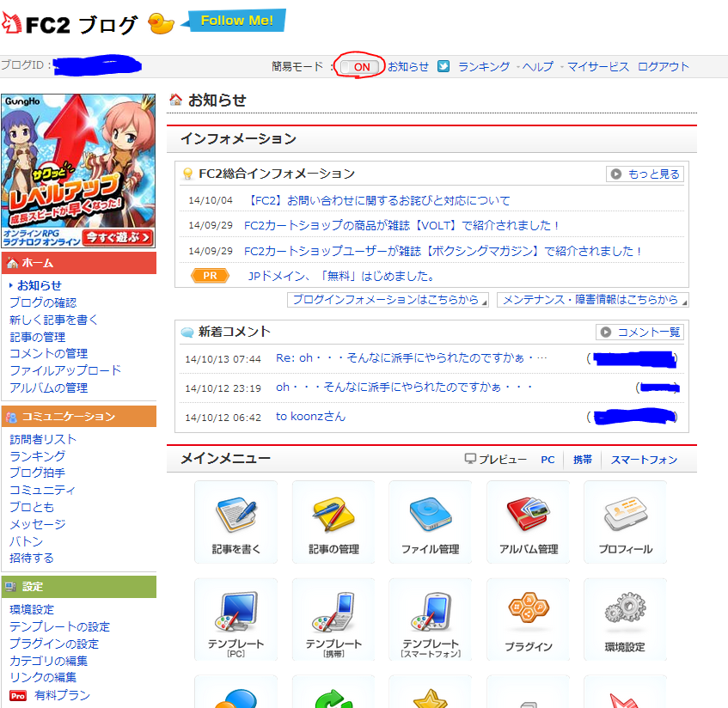The image size is (728, 708).
Task: Click リンクの編集 in sidebar
Action: pyautogui.click(x=43, y=678)
